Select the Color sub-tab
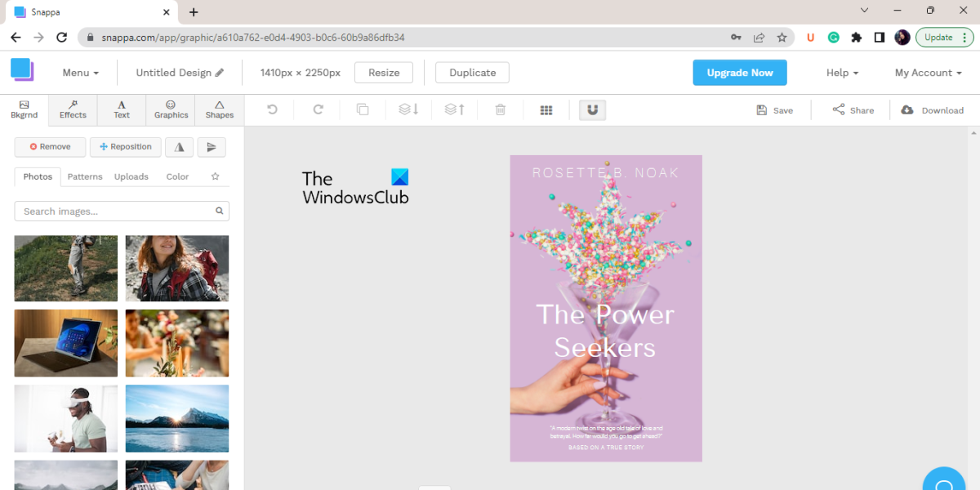 coord(177,176)
